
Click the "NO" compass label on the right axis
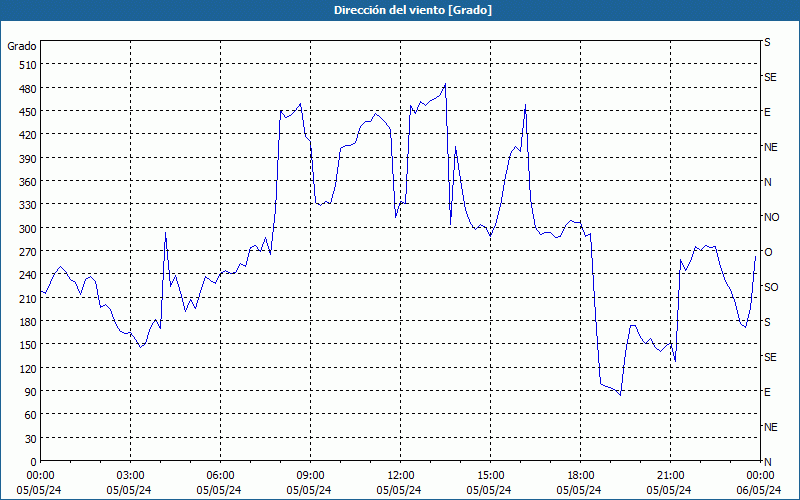pos(771,217)
